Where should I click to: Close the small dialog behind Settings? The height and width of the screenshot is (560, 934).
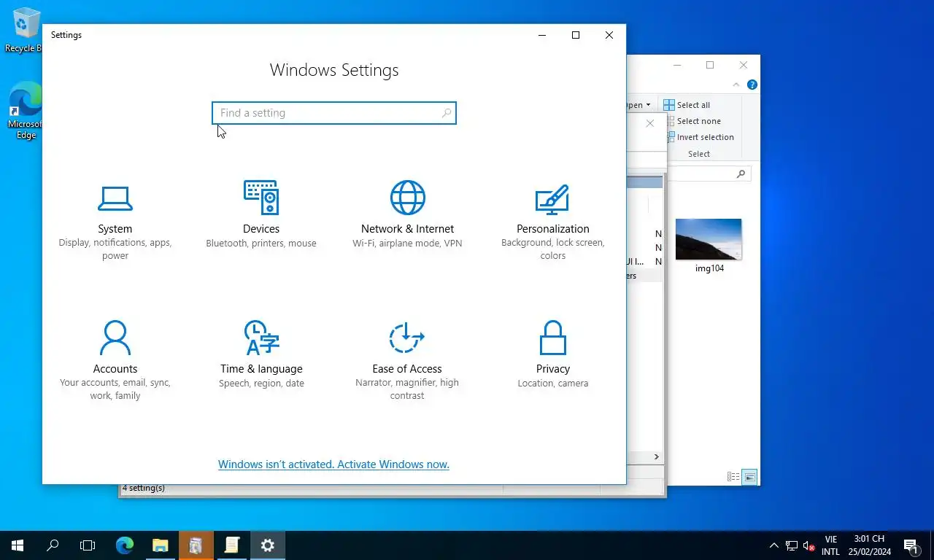pyautogui.click(x=649, y=123)
